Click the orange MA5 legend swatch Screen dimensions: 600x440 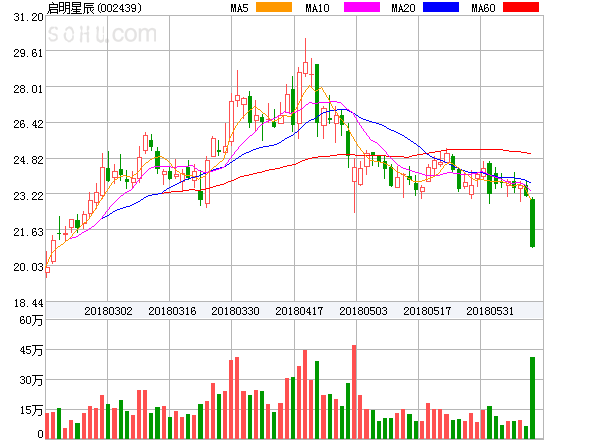(x=274, y=7)
